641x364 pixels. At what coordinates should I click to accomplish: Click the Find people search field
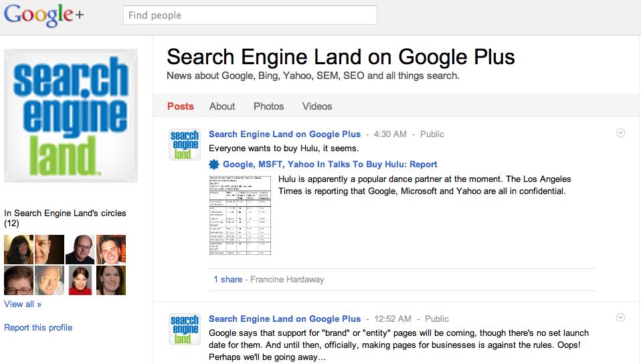pyautogui.click(x=250, y=15)
